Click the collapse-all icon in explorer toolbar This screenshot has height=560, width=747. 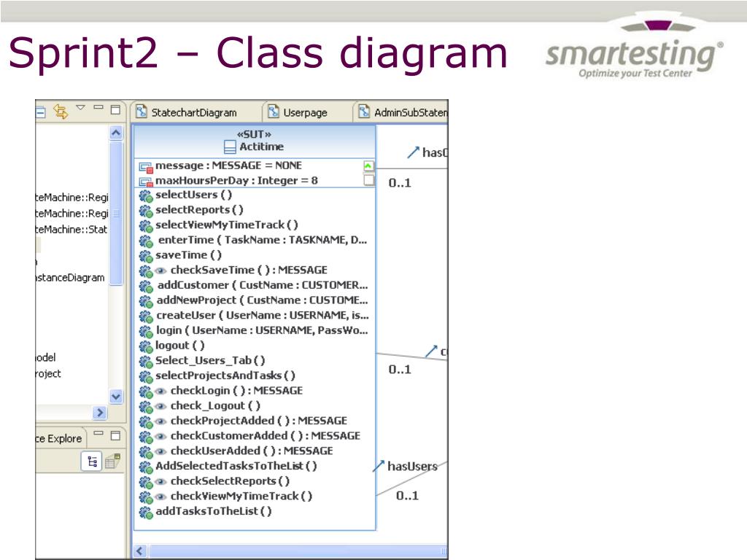(40, 112)
